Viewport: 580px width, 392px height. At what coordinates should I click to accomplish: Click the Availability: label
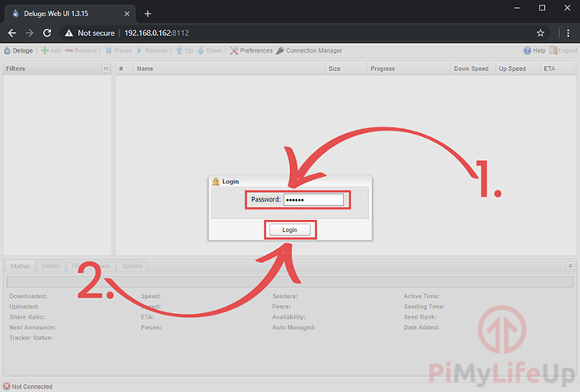click(x=289, y=317)
